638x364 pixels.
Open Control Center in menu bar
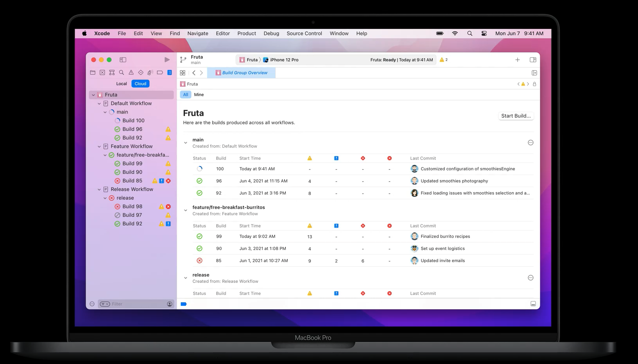coord(484,34)
